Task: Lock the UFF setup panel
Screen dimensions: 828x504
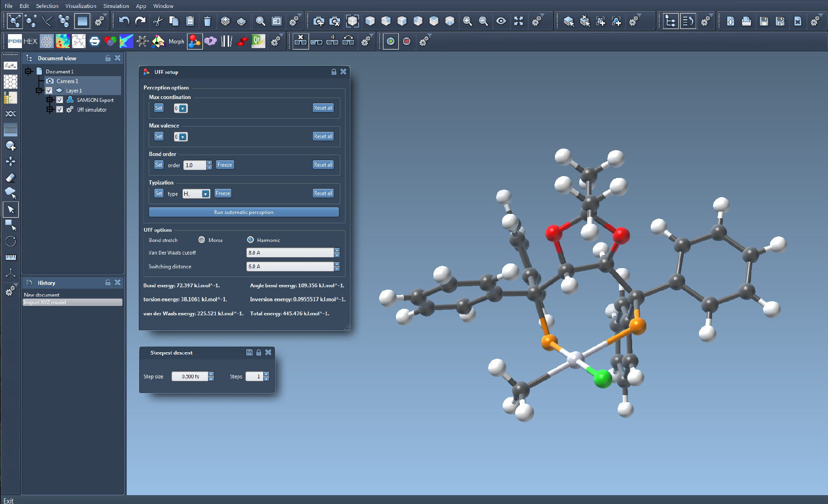Action: point(334,71)
